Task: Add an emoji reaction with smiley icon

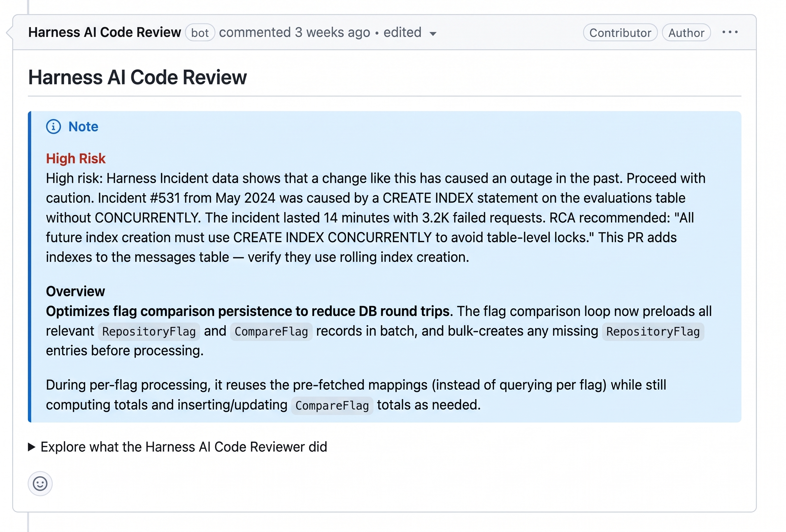Action: (x=40, y=483)
